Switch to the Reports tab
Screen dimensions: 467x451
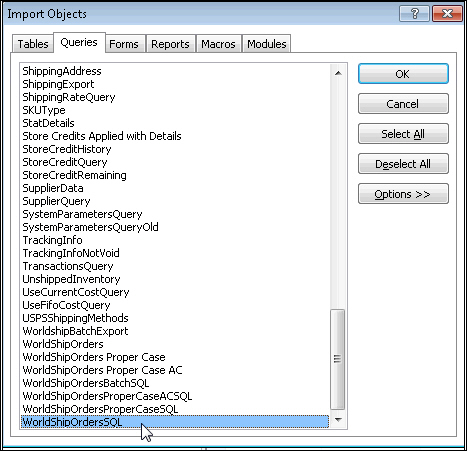pos(170,44)
